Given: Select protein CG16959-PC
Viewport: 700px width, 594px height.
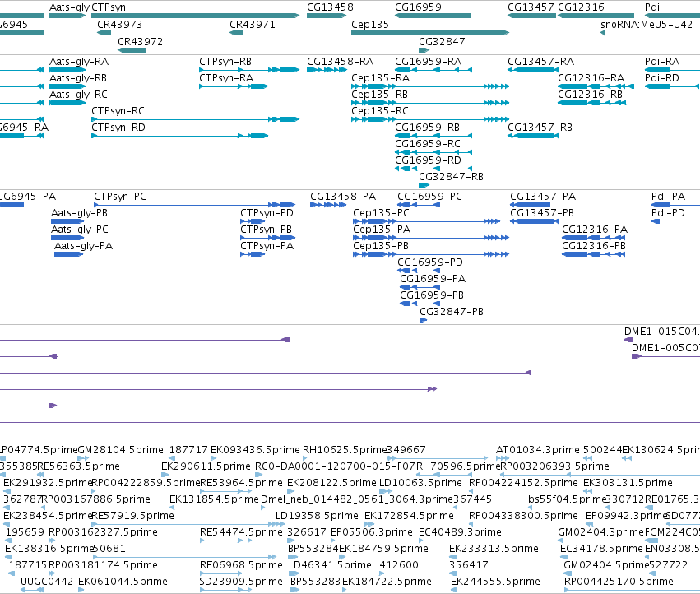Looking at the screenshot, I should click(x=419, y=205).
